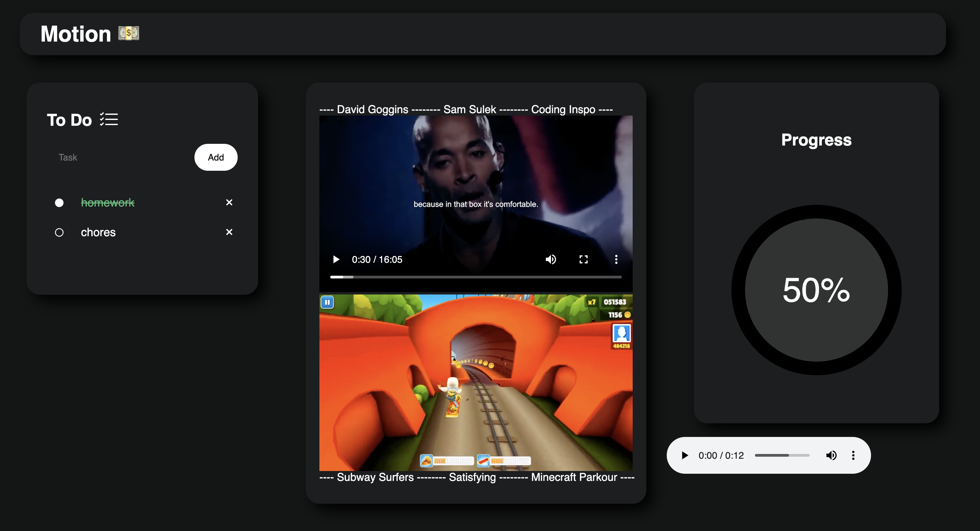Click the Subway Surfers pause icon
Viewport: 980px width, 531px height.
click(x=327, y=302)
